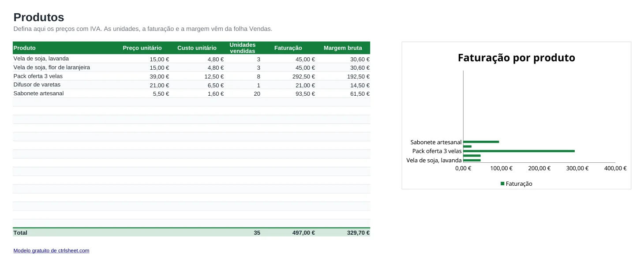Click the Total row label
Viewport: 644px width, 266px height.
tap(20, 232)
